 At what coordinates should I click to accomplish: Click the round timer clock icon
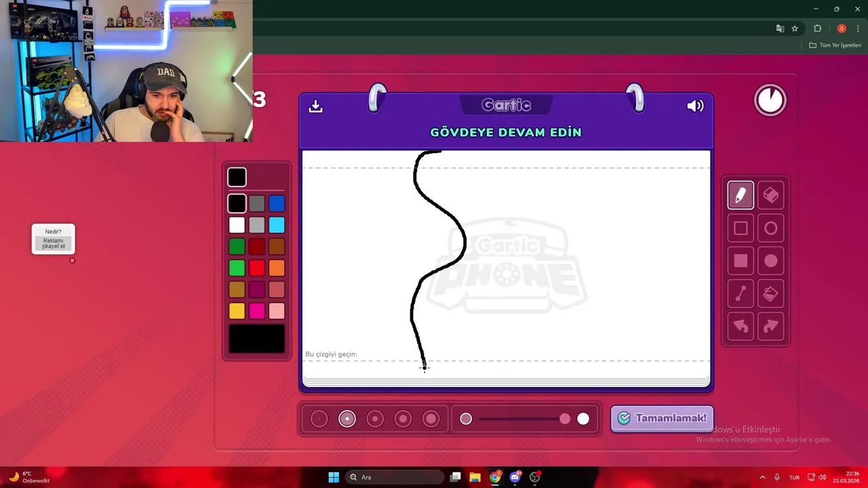(x=770, y=100)
